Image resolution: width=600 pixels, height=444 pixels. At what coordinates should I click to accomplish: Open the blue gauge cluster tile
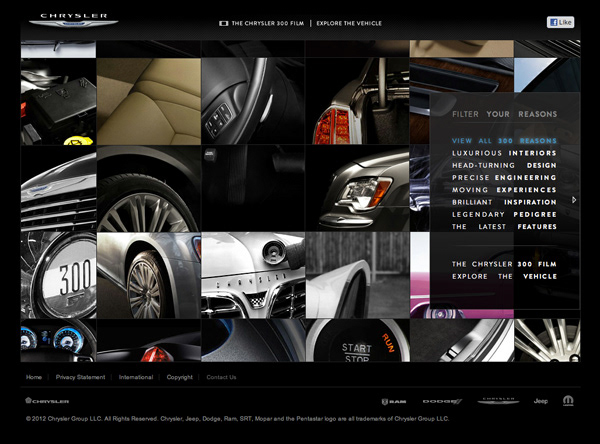[59, 340]
